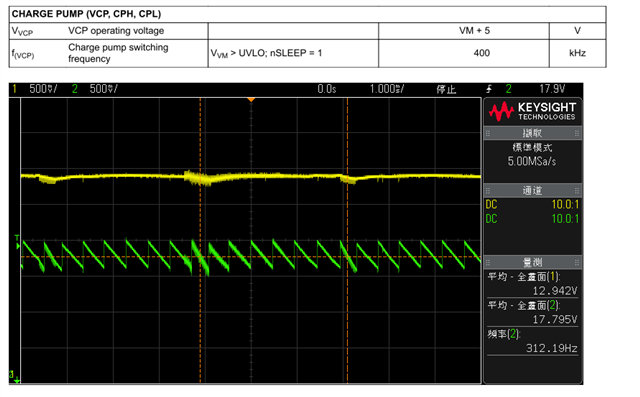Select the channel 2 scale indicator 500mV
Screen dimensions: 640x397
point(104,89)
